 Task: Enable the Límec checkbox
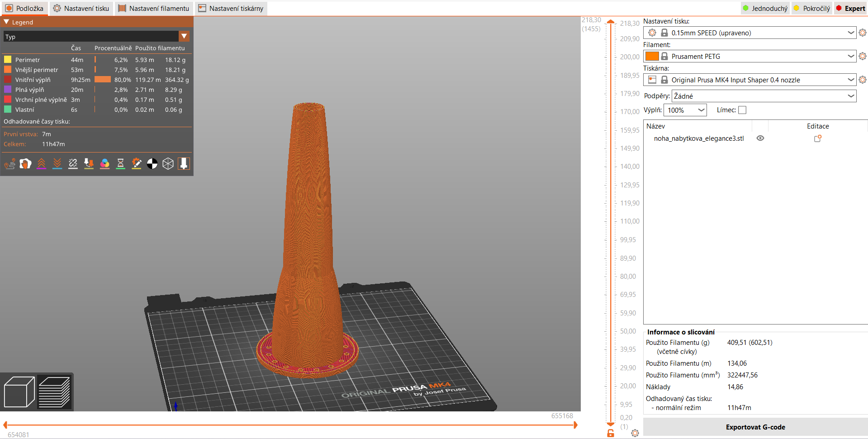point(742,110)
